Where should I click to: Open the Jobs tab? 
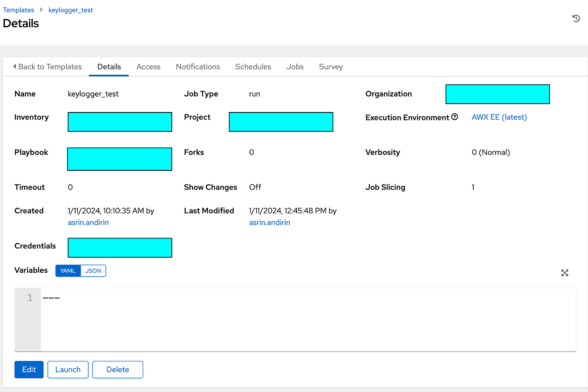[295, 67]
